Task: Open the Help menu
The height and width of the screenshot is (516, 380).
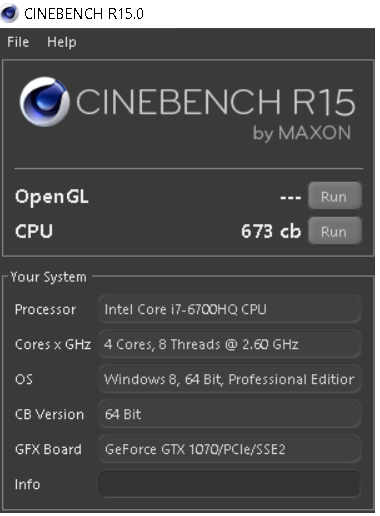Action: point(62,42)
